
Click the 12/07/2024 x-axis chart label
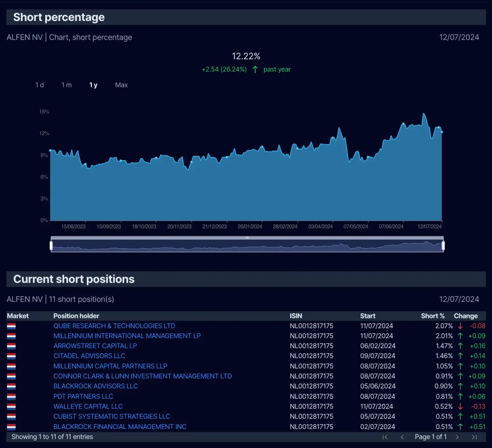(x=430, y=227)
